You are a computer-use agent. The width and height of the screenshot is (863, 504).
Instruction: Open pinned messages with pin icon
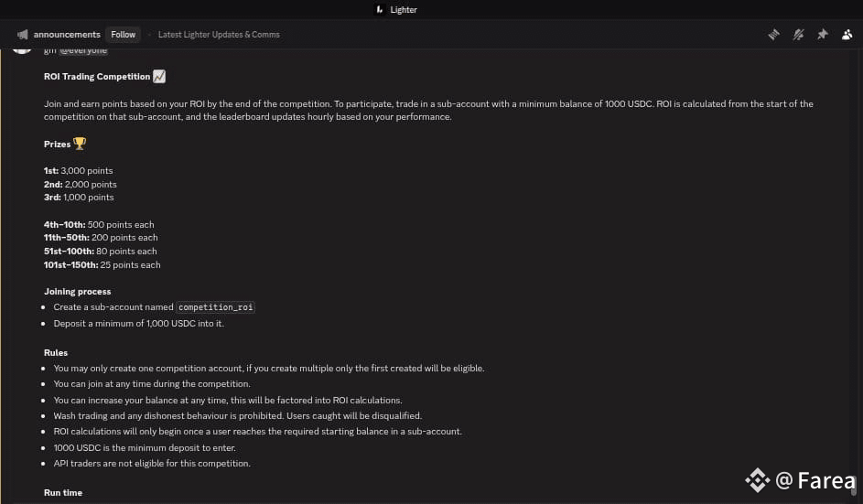tap(822, 35)
